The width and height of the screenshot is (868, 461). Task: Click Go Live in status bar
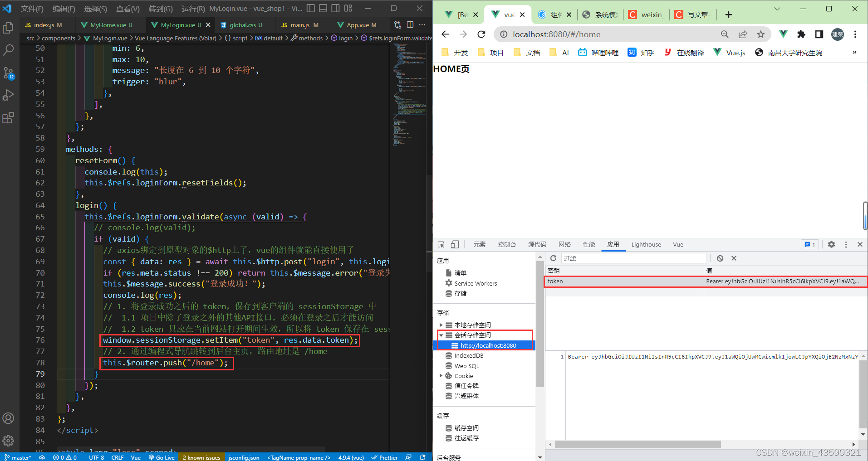coord(162,457)
